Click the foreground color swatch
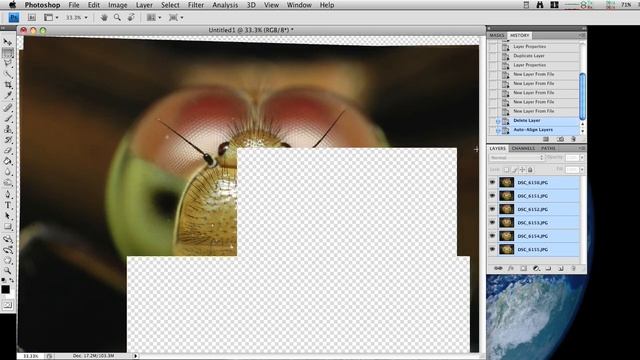640x360 pixels. pyautogui.click(x=5, y=289)
